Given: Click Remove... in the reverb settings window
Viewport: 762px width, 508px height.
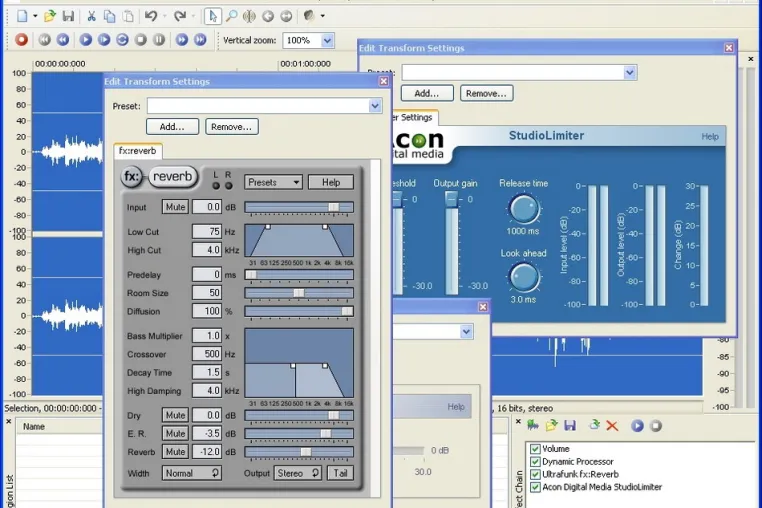Looking at the screenshot, I should click(x=232, y=127).
